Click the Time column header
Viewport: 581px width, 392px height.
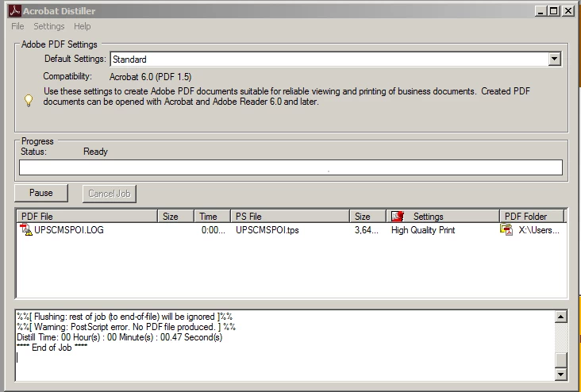coord(212,217)
